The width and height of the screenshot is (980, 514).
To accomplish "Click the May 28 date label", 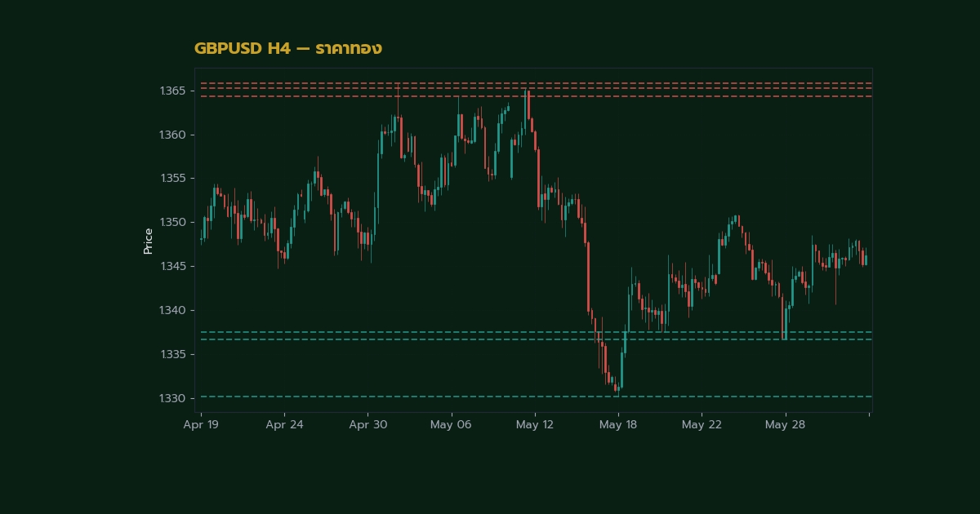I will point(786,425).
